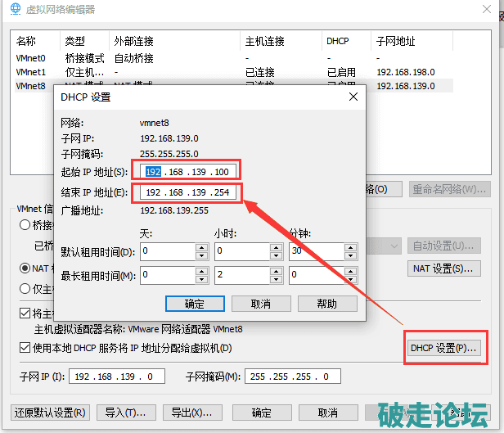Increase maximum lease 小时 value with up arrow
Viewport: 504px width, 433px height.
(x=276, y=273)
